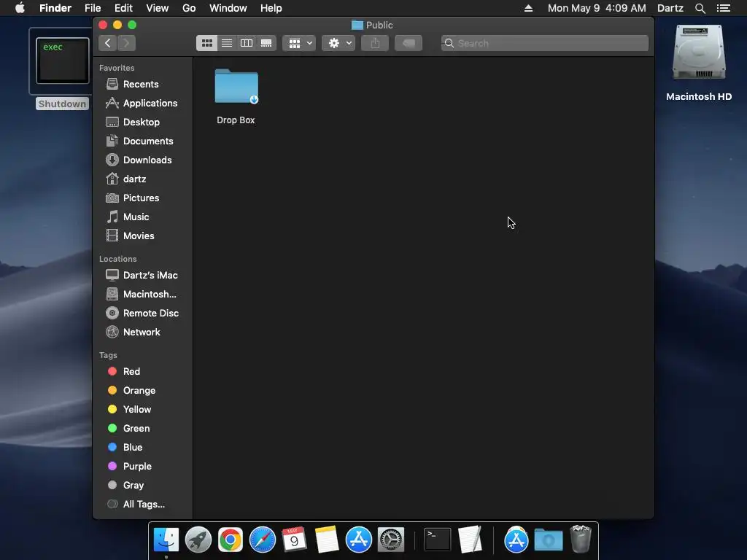Show All Tags in sidebar
Screen dimensions: 747x560
tap(142, 505)
